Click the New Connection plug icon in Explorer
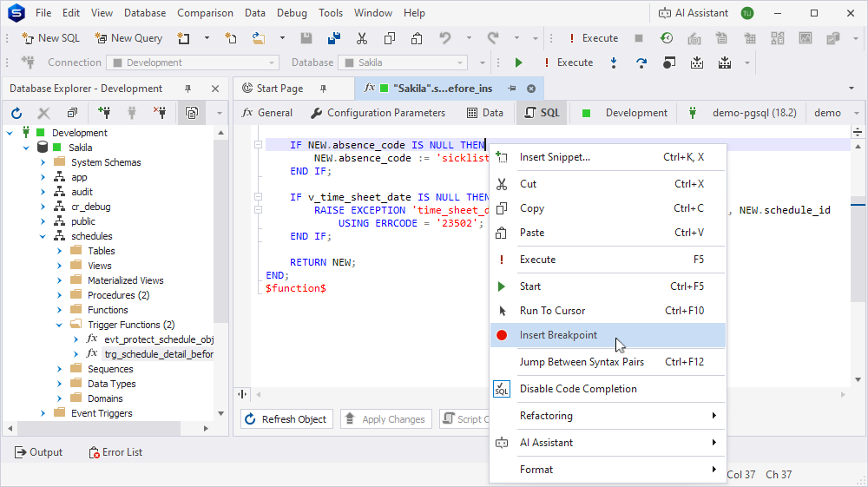 tap(103, 113)
